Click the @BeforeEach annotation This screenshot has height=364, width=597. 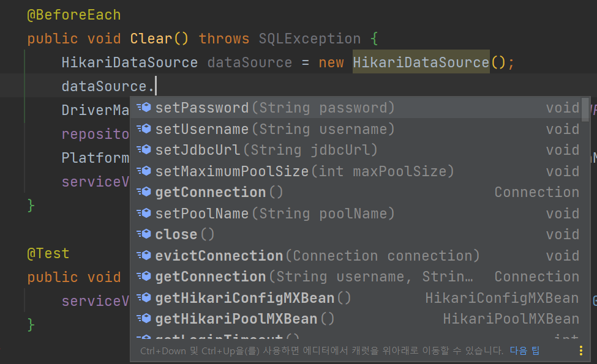pos(74,15)
